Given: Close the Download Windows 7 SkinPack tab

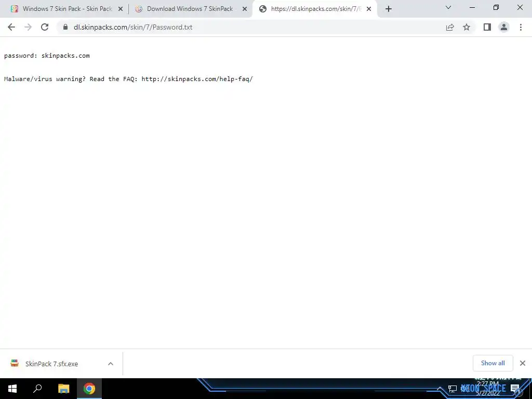Looking at the screenshot, I should tap(244, 9).
